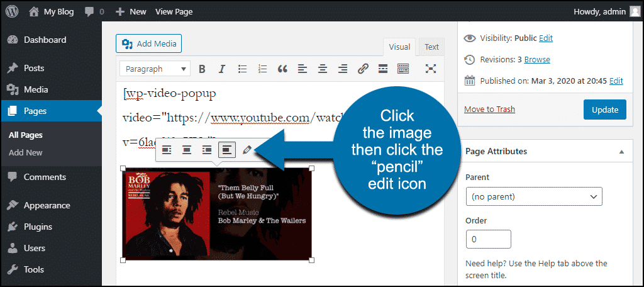Open My Blog home link

click(52, 12)
